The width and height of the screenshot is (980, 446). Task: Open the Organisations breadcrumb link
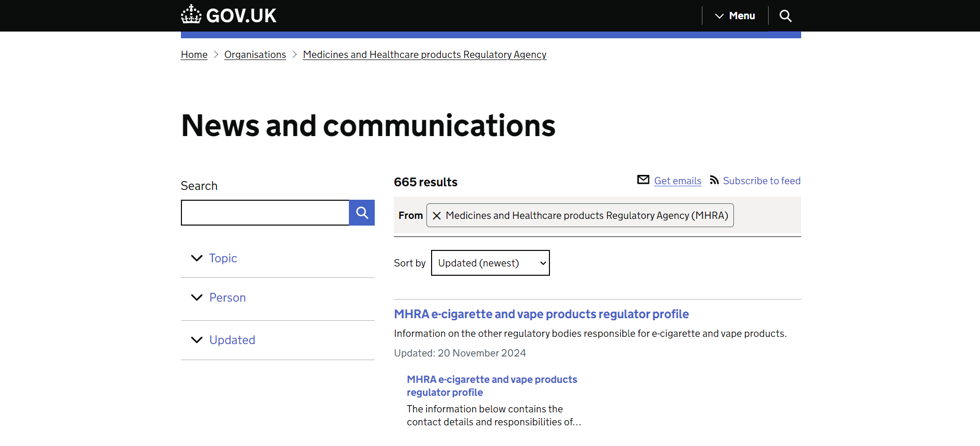pos(255,55)
